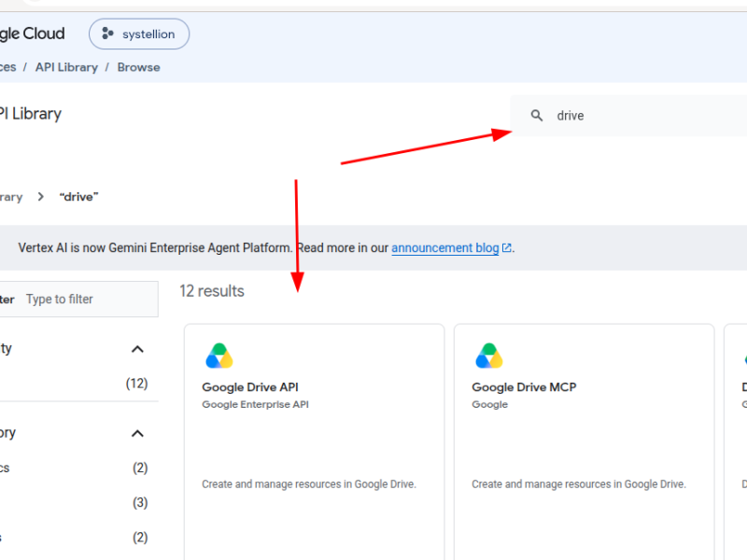This screenshot has width=747, height=560.
Task: Focus the Type to filter field
Action: pos(79,299)
